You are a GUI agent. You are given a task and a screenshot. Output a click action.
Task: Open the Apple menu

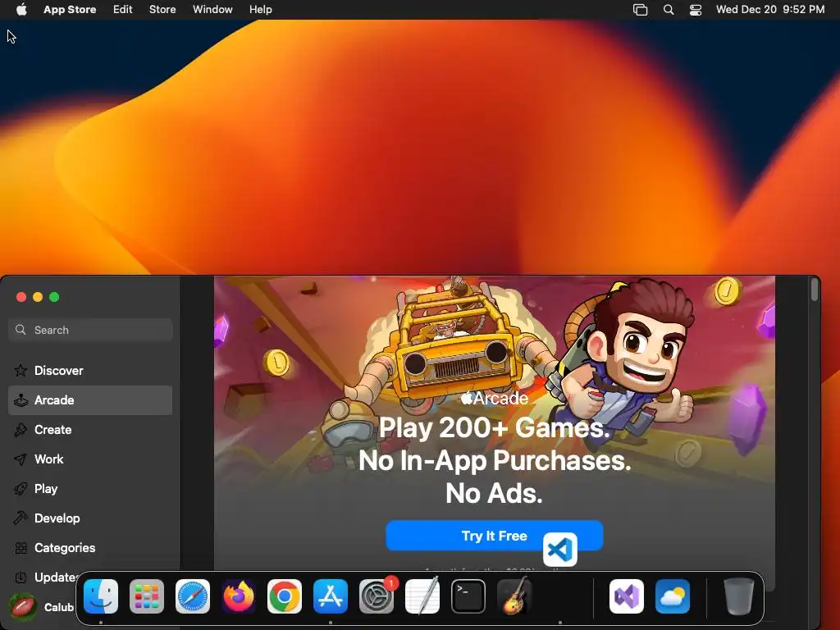click(21, 9)
